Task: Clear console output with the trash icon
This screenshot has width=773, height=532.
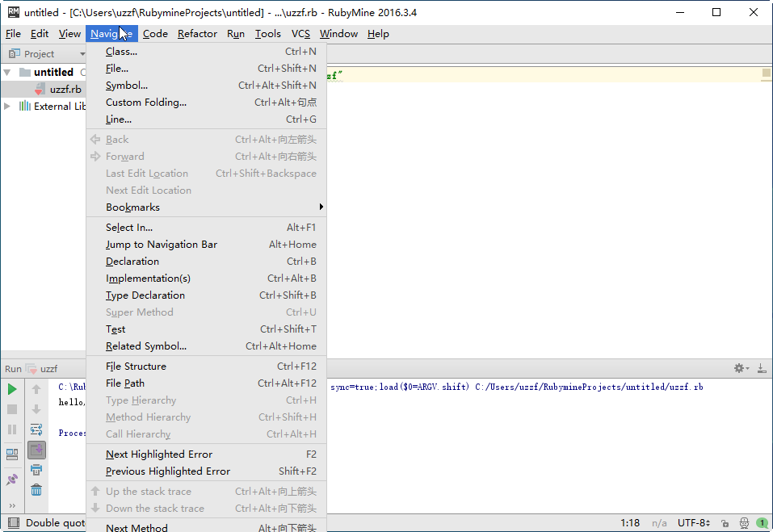Action: pos(36,490)
